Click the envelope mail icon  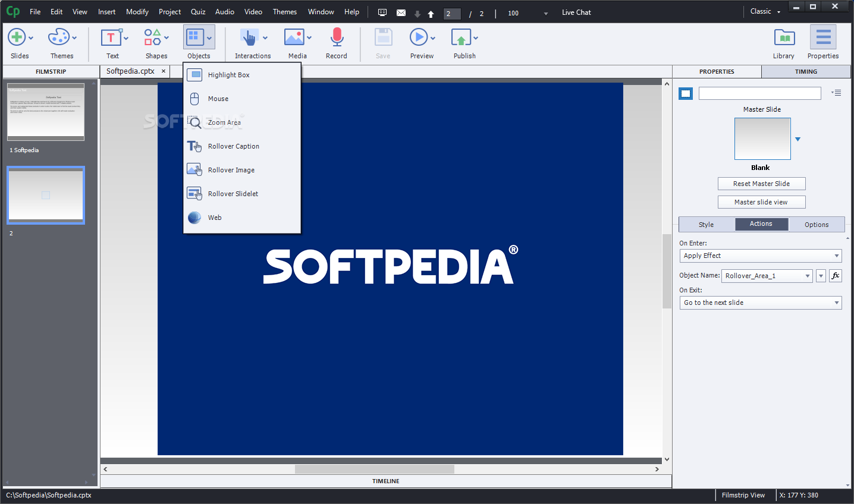(x=401, y=12)
